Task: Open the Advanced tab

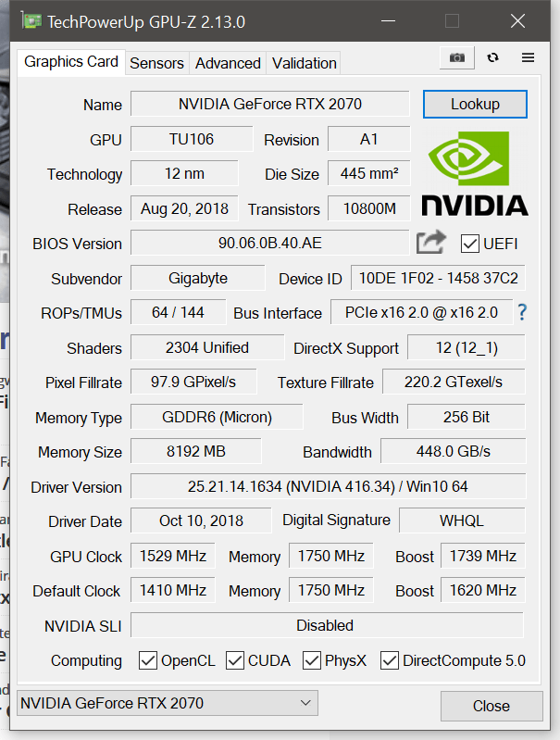Action: [228, 63]
